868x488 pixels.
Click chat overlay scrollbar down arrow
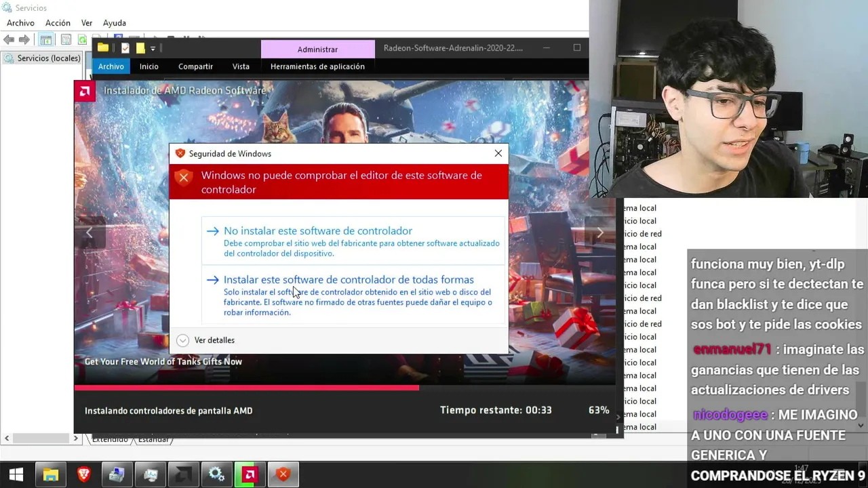[x=861, y=426]
